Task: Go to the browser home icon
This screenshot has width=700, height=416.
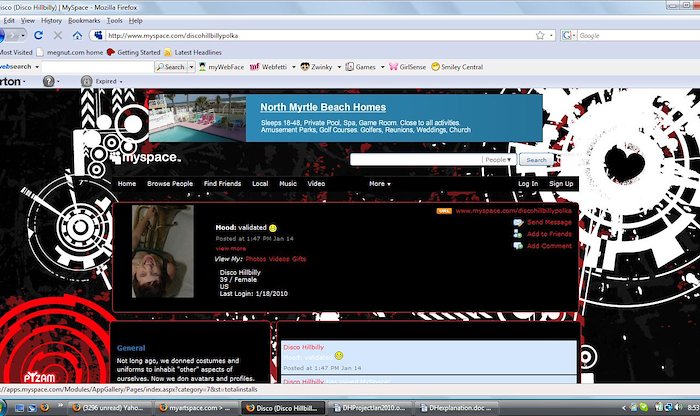Action: pyautogui.click(x=77, y=35)
